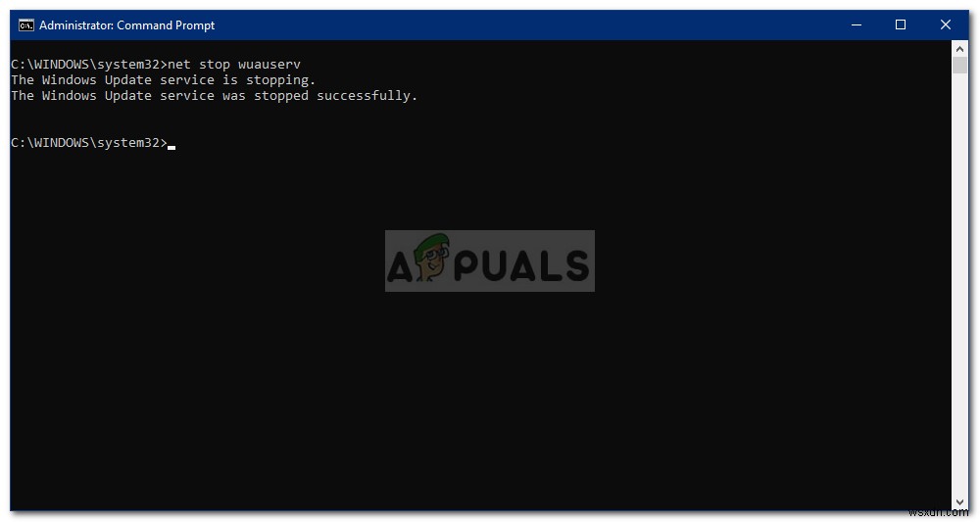Click the empty black console area
This screenshot has height=522, width=980.
(481, 387)
